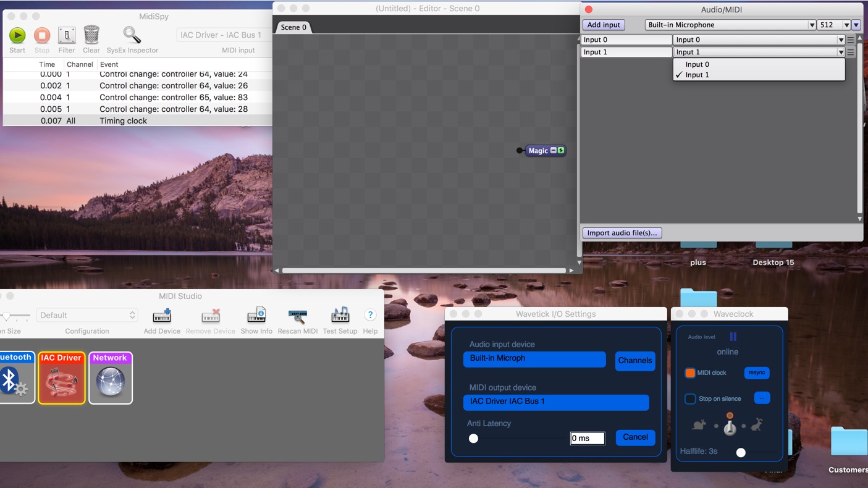Screen dimensions: 868x488
Task: Select the controller 64, value: 28 row
Action: [x=137, y=109]
